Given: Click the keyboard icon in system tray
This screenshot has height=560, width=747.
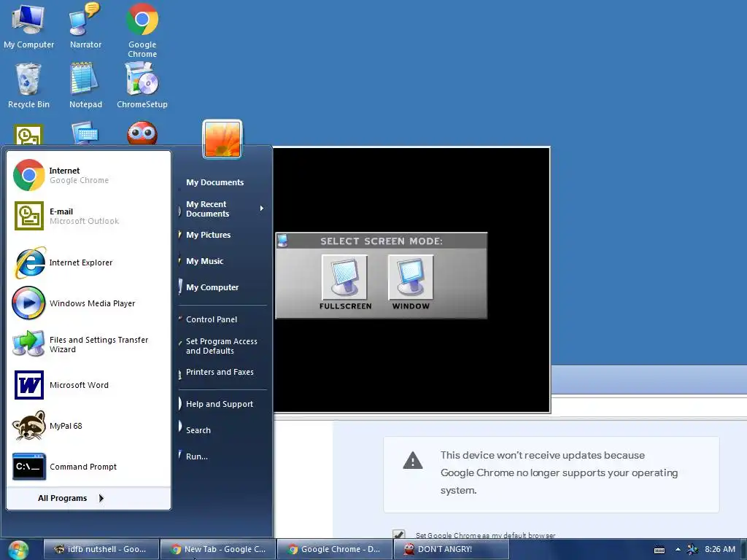Looking at the screenshot, I should (659, 550).
